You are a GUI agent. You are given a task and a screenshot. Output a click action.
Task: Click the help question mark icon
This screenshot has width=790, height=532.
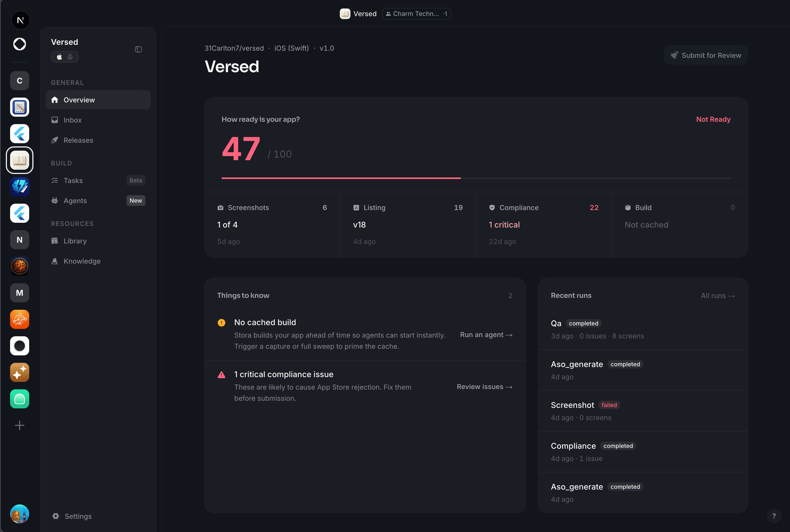tap(774, 516)
